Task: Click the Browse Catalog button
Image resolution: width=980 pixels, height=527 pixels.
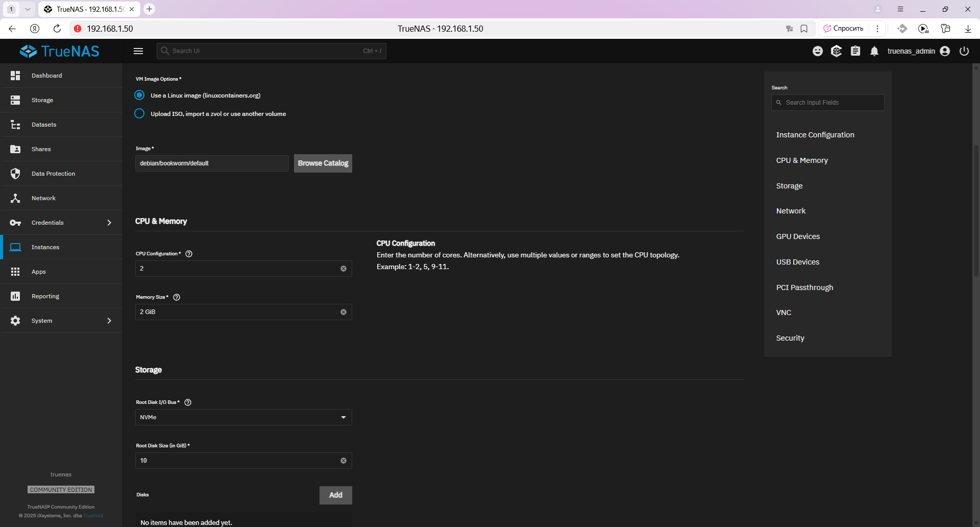Action: [323, 163]
